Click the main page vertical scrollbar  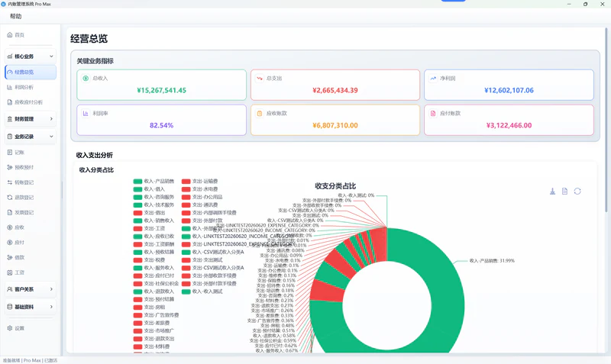(x=606, y=121)
